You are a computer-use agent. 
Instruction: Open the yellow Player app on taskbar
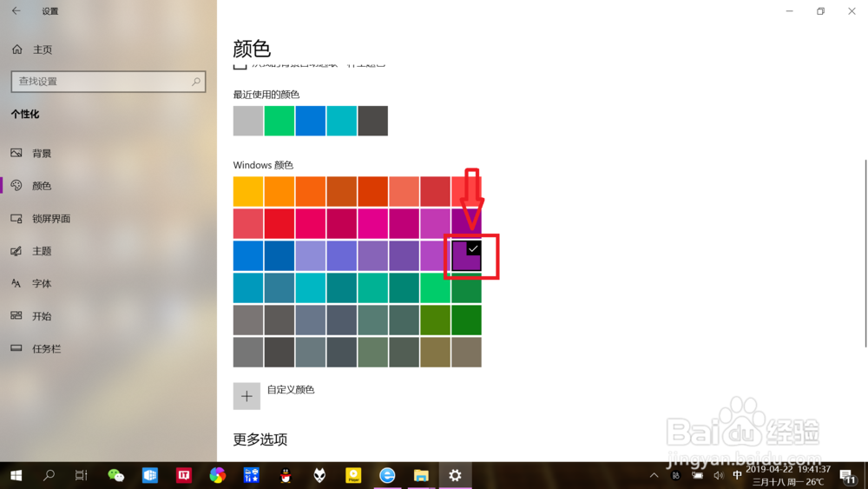click(353, 475)
